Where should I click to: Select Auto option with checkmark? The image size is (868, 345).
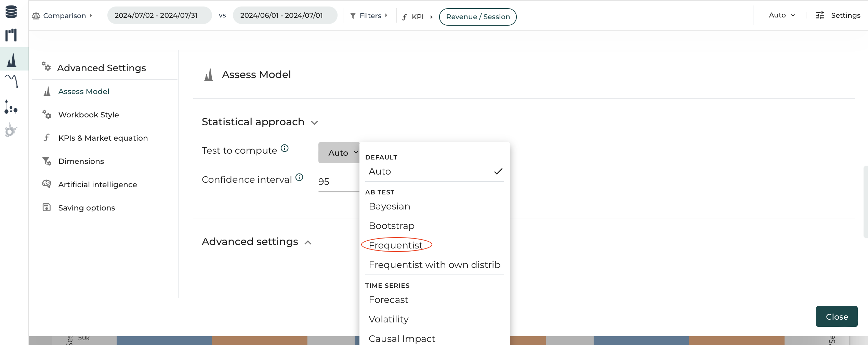tap(435, 171)
